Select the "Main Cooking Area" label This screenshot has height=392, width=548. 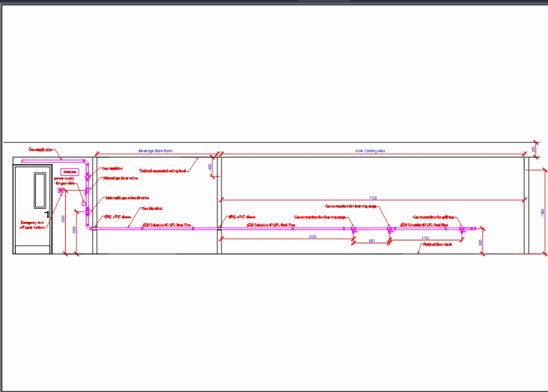coord(370,151)
